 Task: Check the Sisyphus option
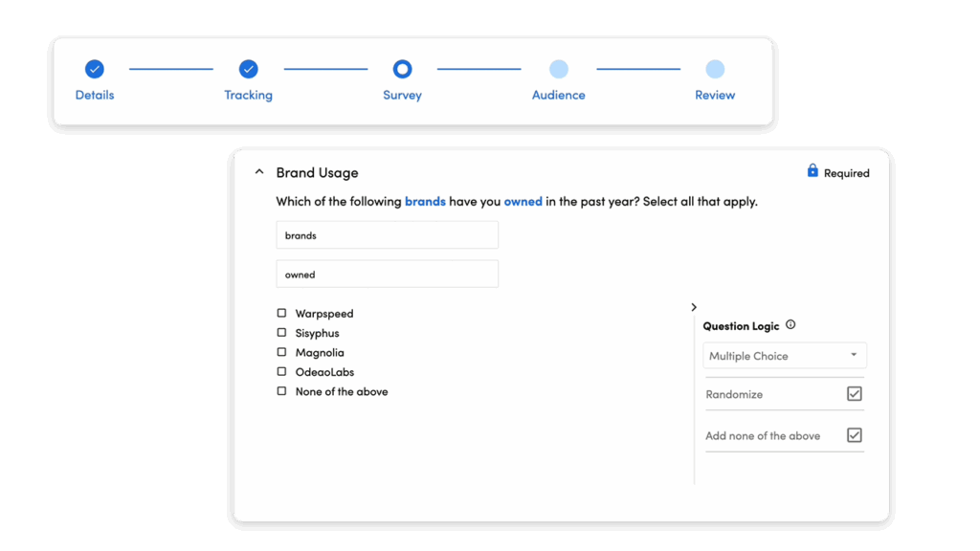282,332
